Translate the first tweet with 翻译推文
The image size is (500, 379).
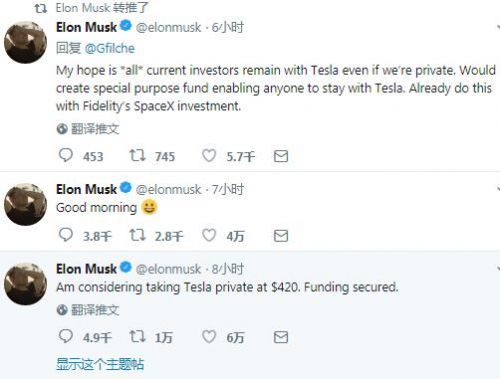click(88, 129)
